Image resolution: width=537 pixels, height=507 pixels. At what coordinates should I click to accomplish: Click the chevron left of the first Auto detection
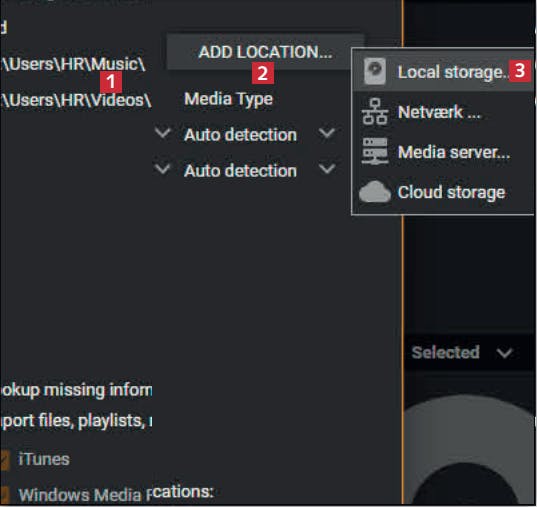click(163, 133)
